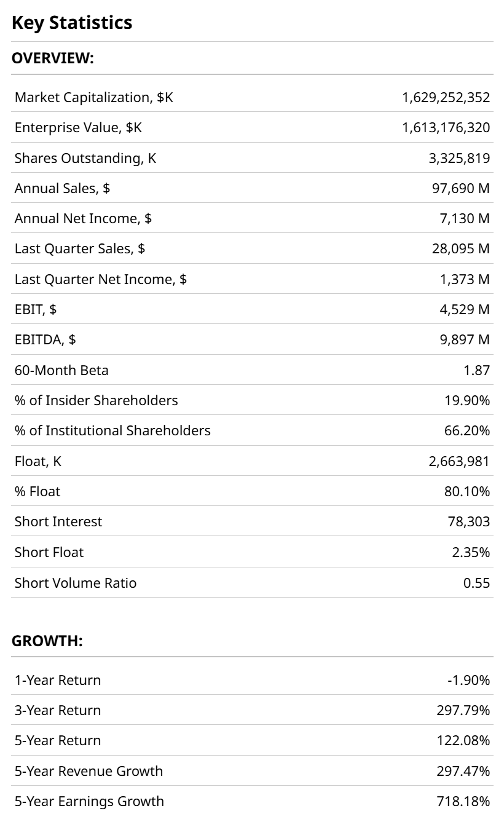Click the % of Insider Shareholders label
The image size is (504, 814).
[x=96, y=400]
